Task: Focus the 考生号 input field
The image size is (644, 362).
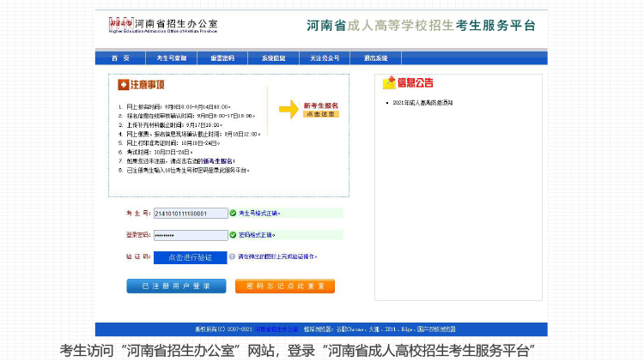Action: tap(190, 213)
